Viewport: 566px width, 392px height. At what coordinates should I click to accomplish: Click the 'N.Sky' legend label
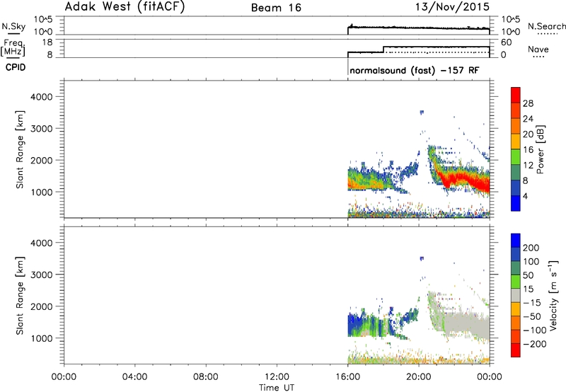(x=13, y=26)
